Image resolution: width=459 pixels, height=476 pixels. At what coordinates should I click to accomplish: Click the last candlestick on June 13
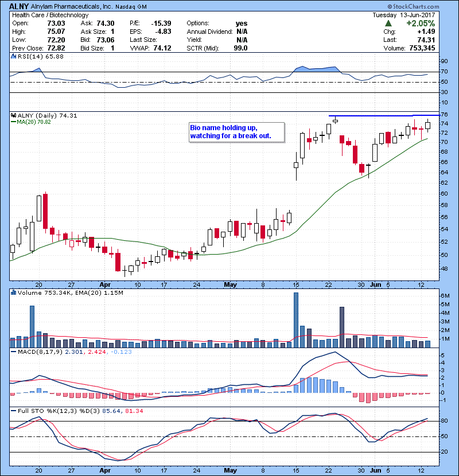427,126
